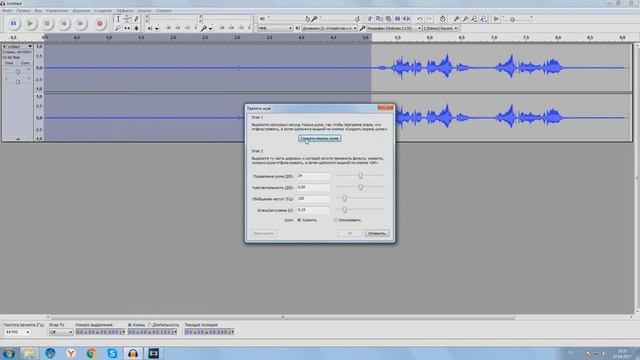Click the Trim audio icon

click(397, 19)
